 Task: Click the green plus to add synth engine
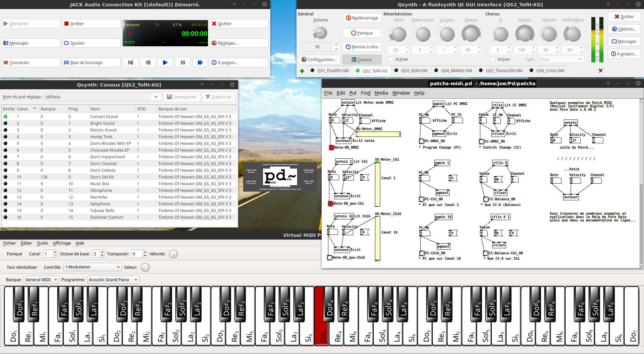click(302, 71)
